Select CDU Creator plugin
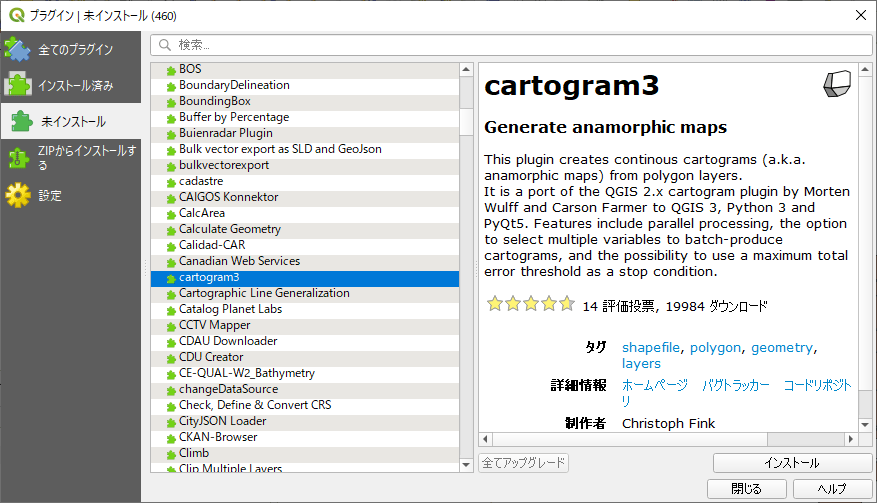This screenshot has width=877, height=503. (x=305, y=357)
